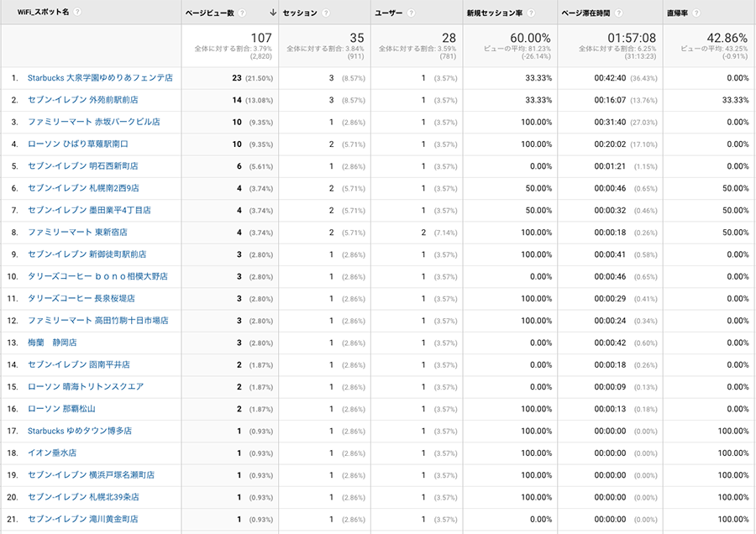
Task: Sort by セッション column header
Action: tap(300, 13)
